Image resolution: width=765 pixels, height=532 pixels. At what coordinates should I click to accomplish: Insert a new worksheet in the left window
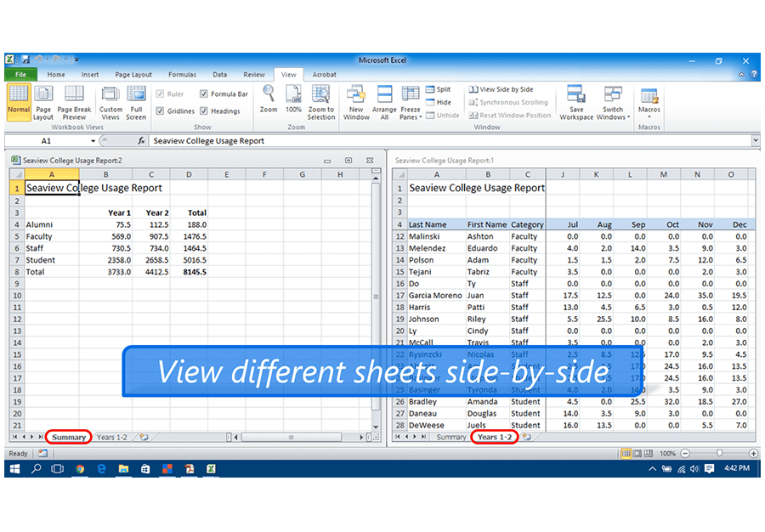click(x=144, y=438)
